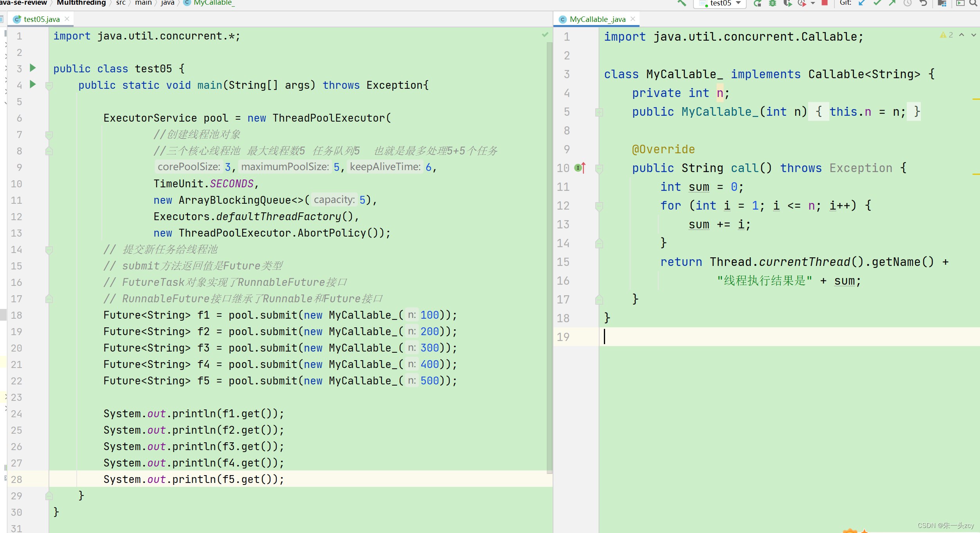Close the MyCallable_.java tab

click(x=633, y=19)
